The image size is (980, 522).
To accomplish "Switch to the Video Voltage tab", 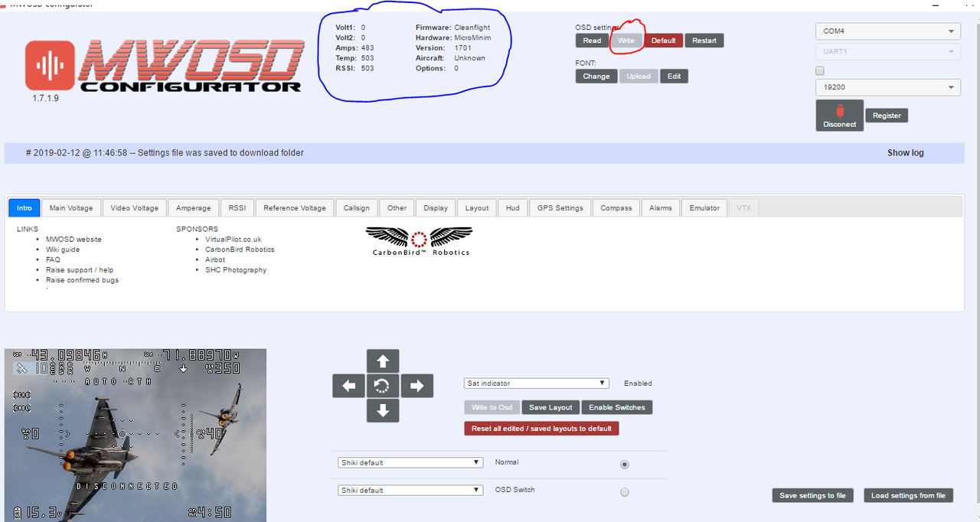I will (134, 207).
